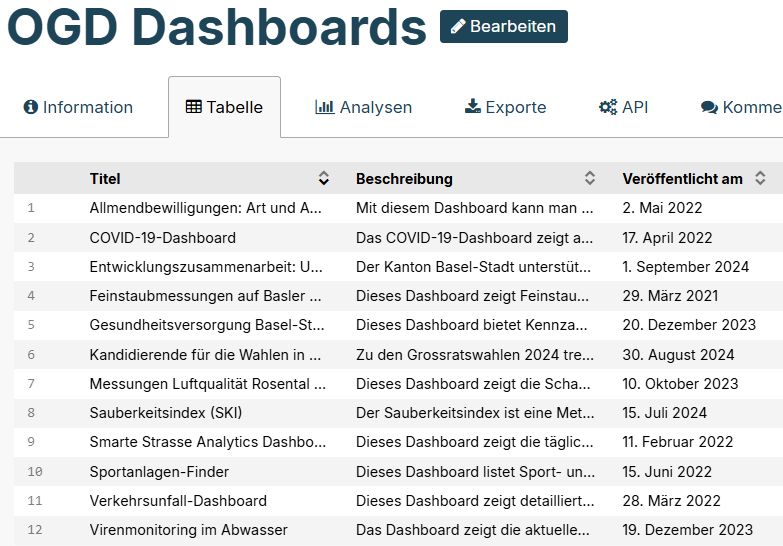Click description 'Zu den Grossratswahlen 2024 tre...'

475,355
